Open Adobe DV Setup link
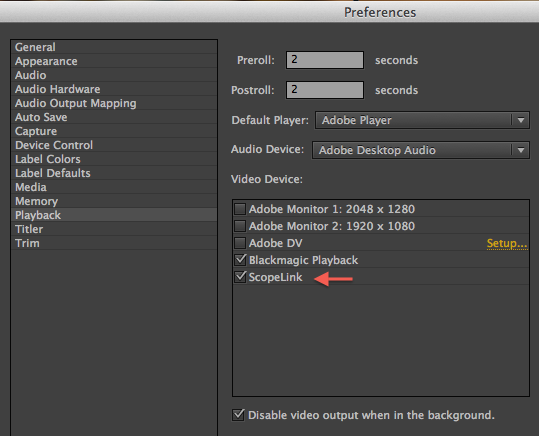 507,243
